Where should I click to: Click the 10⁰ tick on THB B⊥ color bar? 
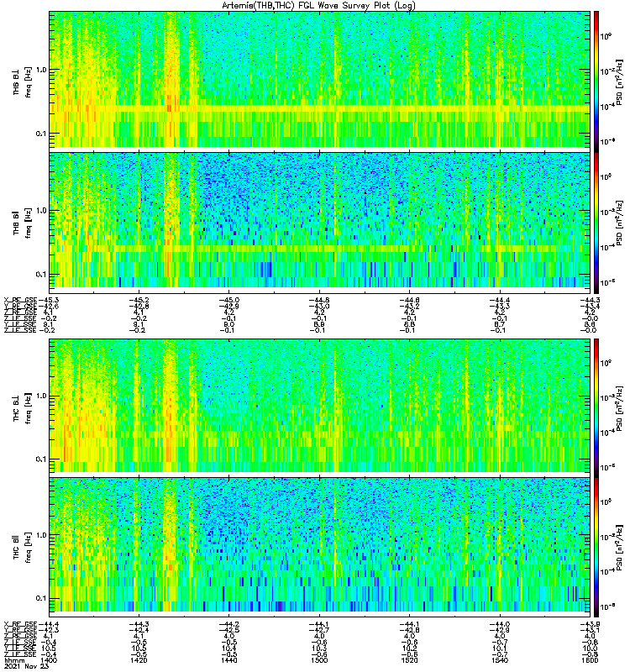pyautogui.click(x=606, y=36)
